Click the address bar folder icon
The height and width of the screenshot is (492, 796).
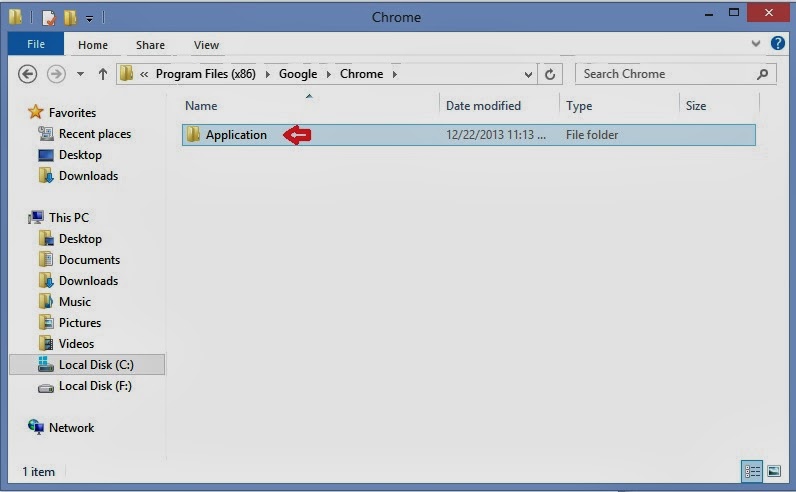coord(126,74)
